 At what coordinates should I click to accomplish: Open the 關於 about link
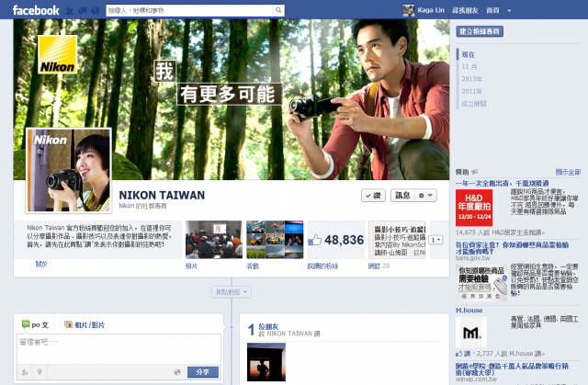click(41, 264)
